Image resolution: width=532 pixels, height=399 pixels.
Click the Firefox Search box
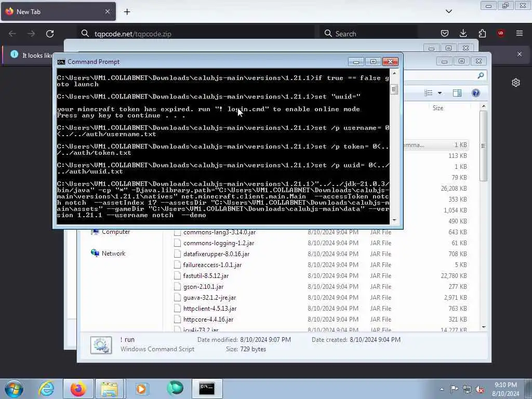tap(369, 34)
